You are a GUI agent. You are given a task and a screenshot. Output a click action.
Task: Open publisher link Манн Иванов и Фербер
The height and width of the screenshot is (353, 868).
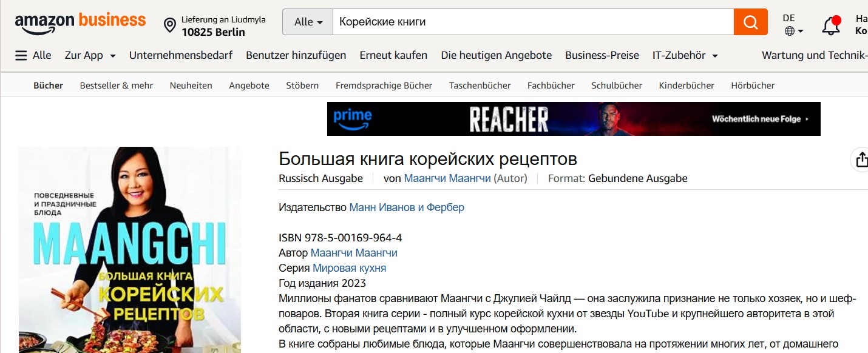point(407,207)
